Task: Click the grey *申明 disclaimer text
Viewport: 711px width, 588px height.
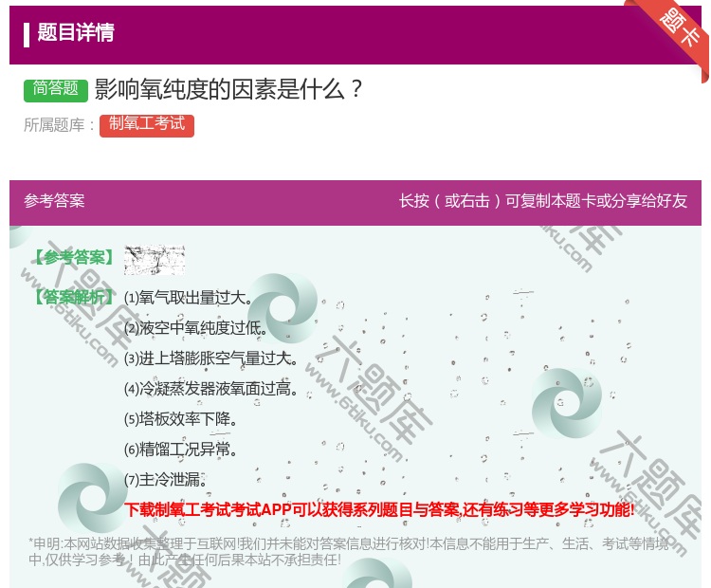Action: pyautogui.click(x=348, y=551)
